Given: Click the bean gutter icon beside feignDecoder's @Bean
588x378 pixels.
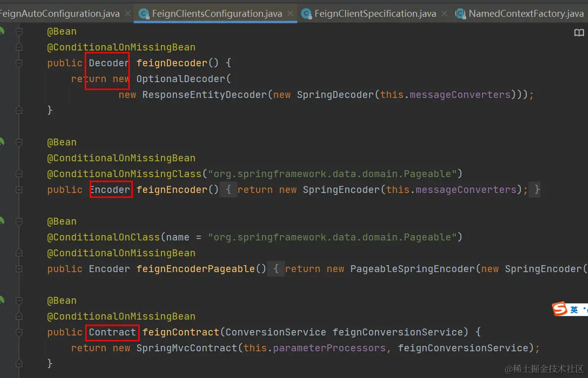Looking at the screenshot, I should [2, 32].
